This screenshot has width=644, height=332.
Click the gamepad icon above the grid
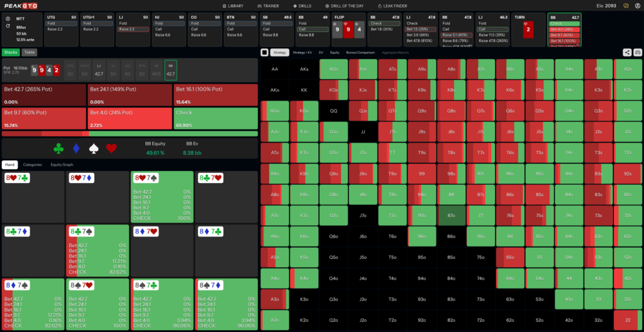tap(638, 52)
